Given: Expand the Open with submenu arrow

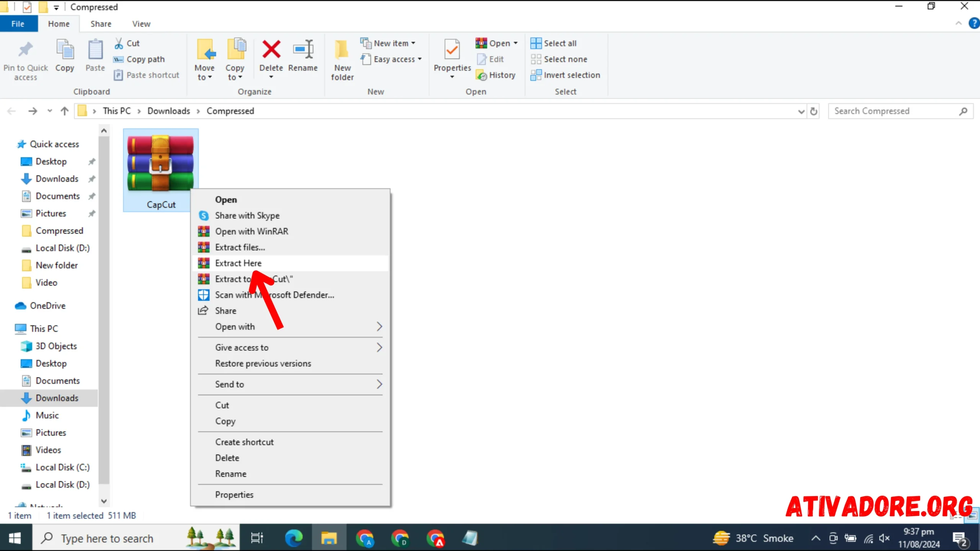Looking at the screenshot, I should click(378, 327).
